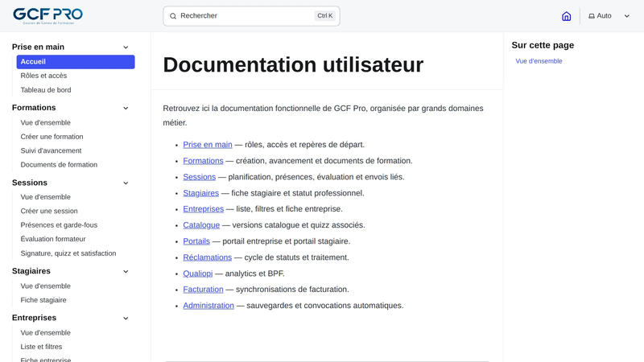Open Créer une session page
The image size is (644, 362).
pyautogui.click(x=49, y=211)
